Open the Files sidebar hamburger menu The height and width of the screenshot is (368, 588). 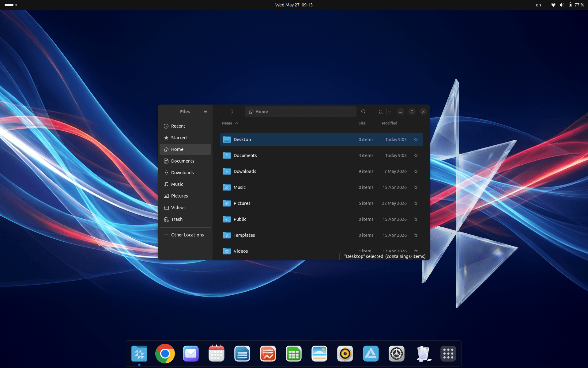(x=206, y=112)
